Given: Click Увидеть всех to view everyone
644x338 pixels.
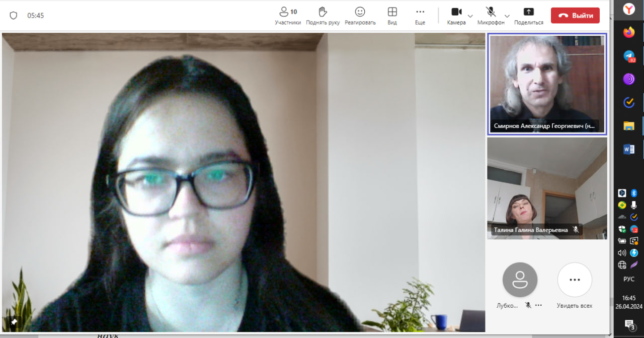Looking at the screenshot, I should [575, 285].
